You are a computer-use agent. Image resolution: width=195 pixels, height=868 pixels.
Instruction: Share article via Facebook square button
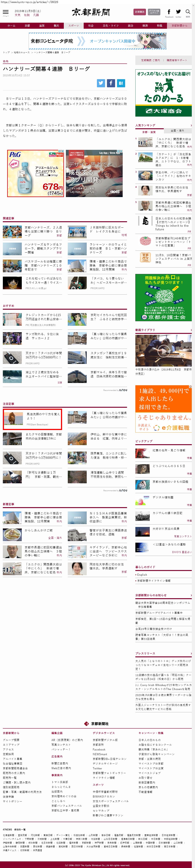111,83
